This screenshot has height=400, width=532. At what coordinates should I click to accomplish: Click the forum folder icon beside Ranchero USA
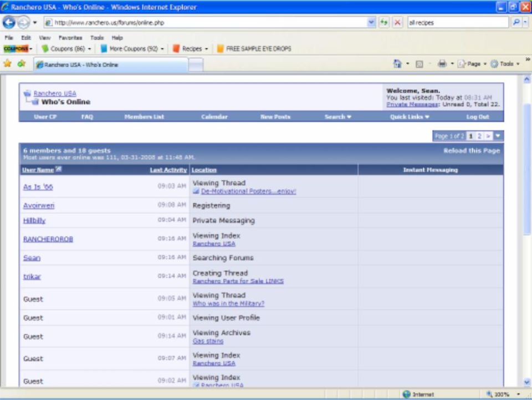(x=27, y=93)
